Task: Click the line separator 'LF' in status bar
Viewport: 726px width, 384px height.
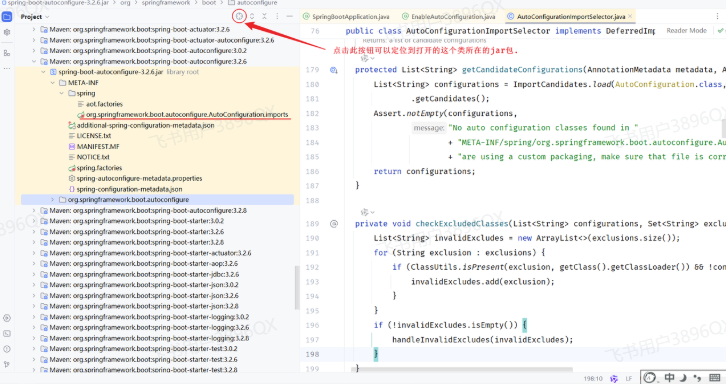Action: (629, 379)
